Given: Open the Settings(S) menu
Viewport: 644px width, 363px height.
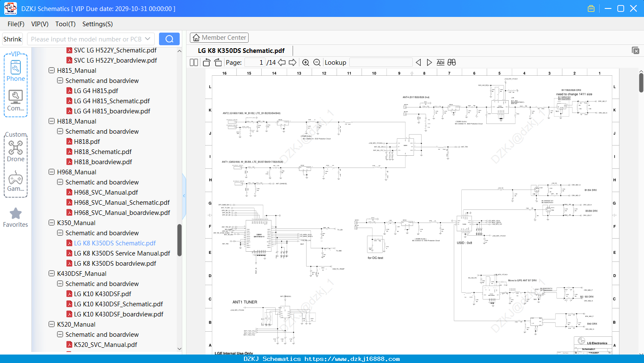Looking at the screenshot, I should tap(97, 24).
